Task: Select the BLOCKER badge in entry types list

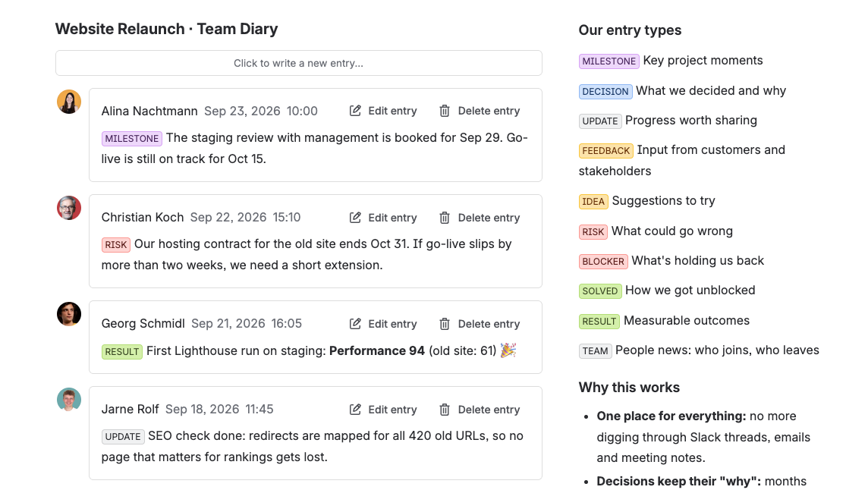Action: [x=603, y=262]
